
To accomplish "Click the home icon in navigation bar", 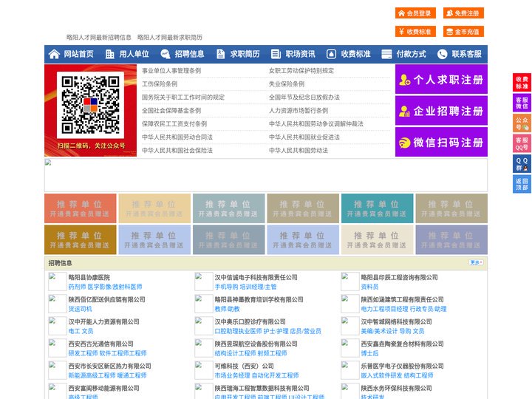I will coord(54,54).
